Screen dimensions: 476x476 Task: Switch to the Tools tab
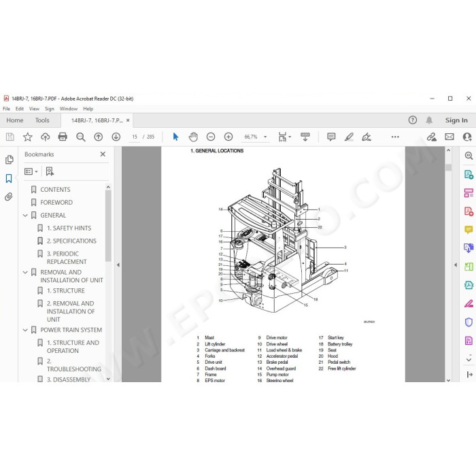(x=42, y=120)
